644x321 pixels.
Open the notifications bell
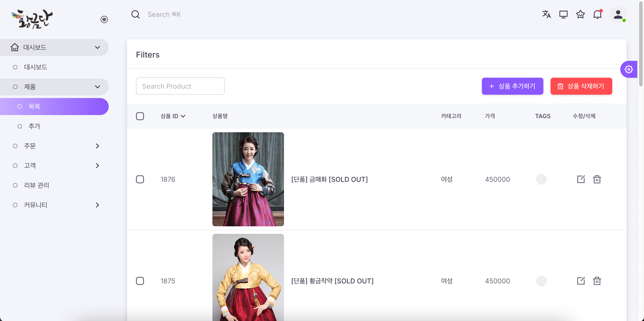597,15
